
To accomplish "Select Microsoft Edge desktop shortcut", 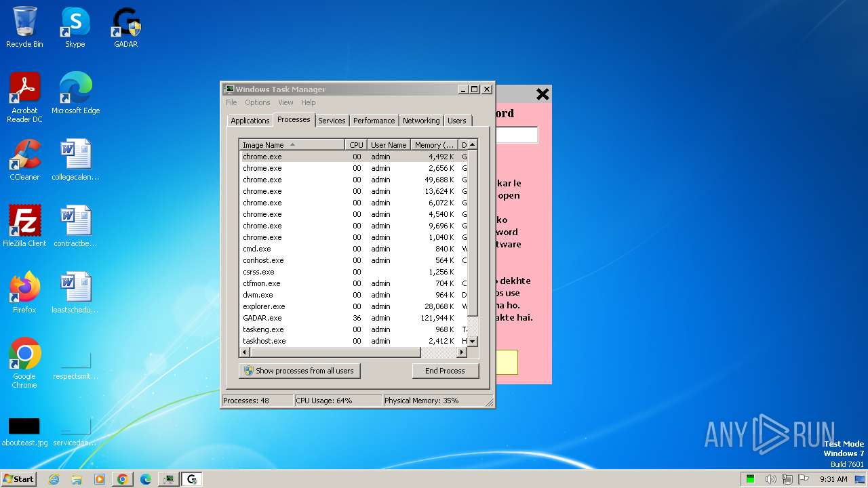I will pos(75,93).
